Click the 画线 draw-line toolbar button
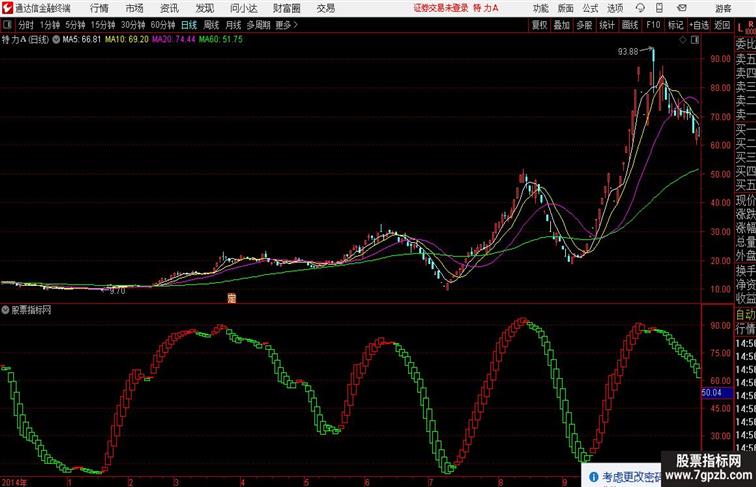Viewport: 756px width, 487px height. 630,25
